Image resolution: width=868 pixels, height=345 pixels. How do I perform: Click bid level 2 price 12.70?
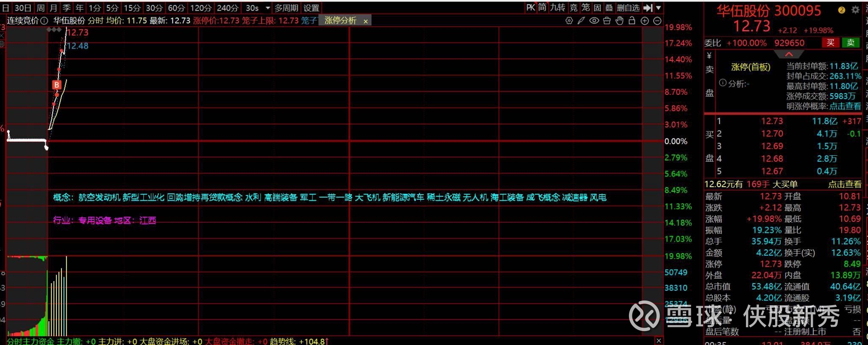coord(772,134)
